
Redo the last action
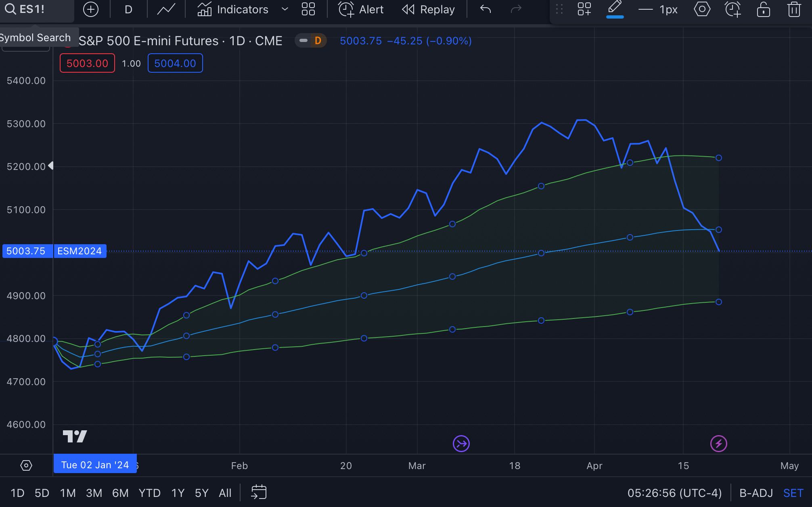516,9
